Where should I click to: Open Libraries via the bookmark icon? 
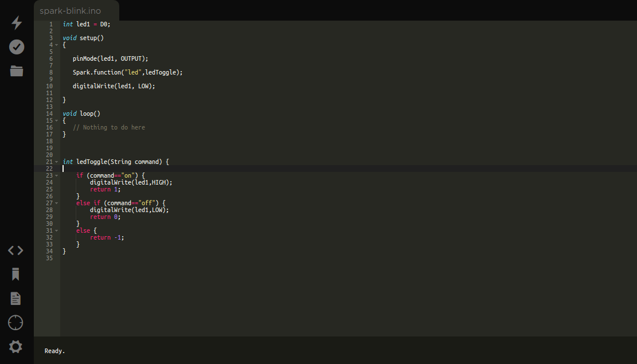point(15,275)
